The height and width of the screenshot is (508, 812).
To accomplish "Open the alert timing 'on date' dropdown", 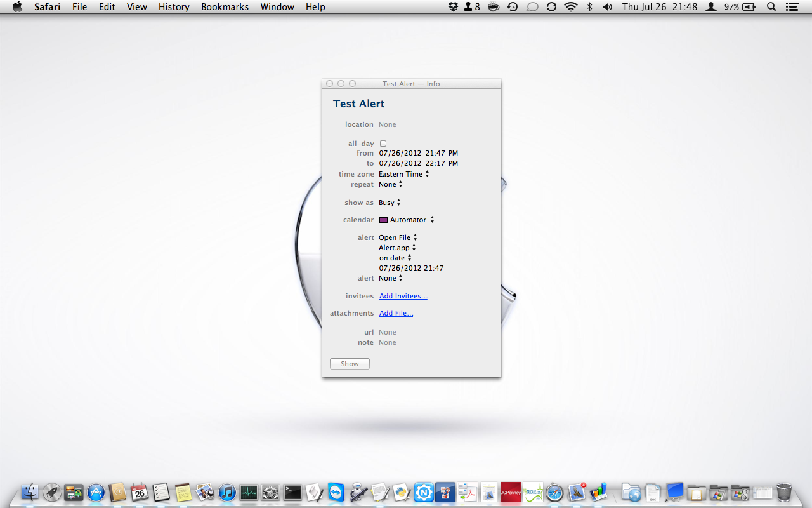I will pos(396,258).
